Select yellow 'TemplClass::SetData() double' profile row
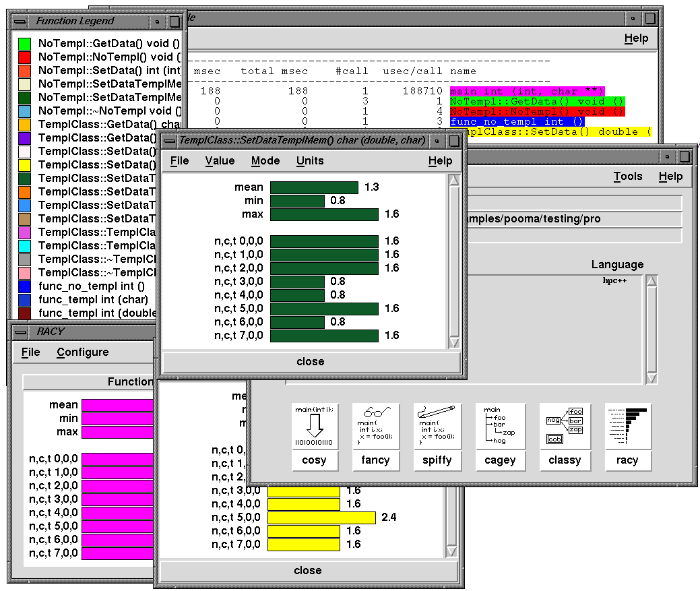Screen dimensions: 700x591 tap(559, 132)
